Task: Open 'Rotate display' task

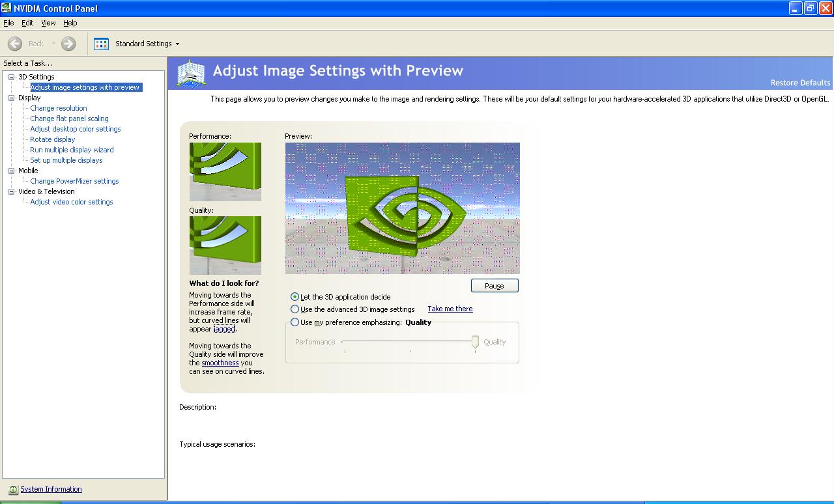Action: (x=53, y=139)
